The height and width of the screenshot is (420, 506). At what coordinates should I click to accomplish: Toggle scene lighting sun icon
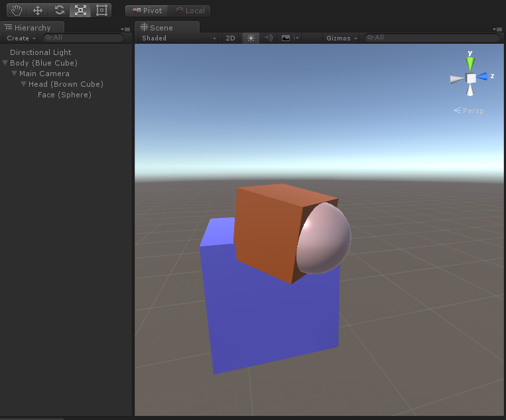tap(251, 38)
